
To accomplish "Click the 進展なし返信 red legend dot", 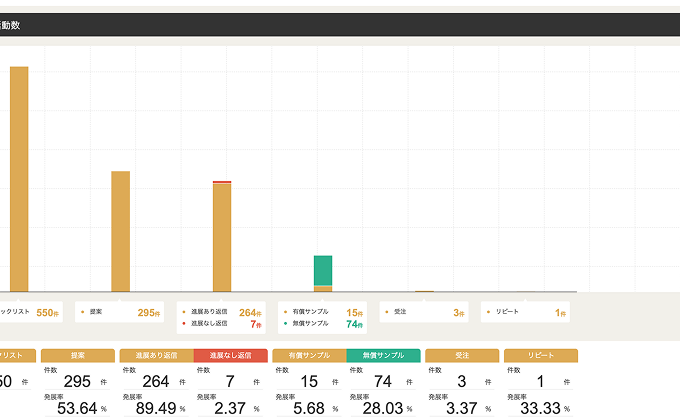I will coord(184,324).
